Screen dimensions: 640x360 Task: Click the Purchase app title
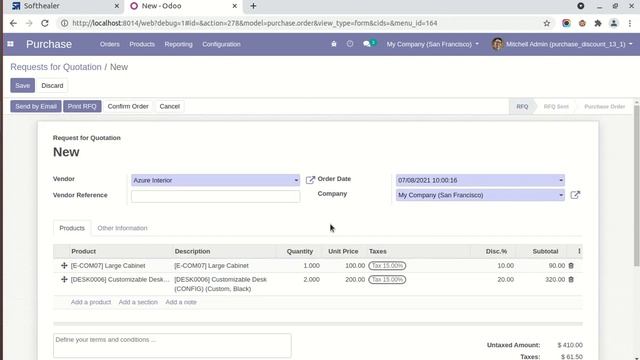(x=49, y=44)
